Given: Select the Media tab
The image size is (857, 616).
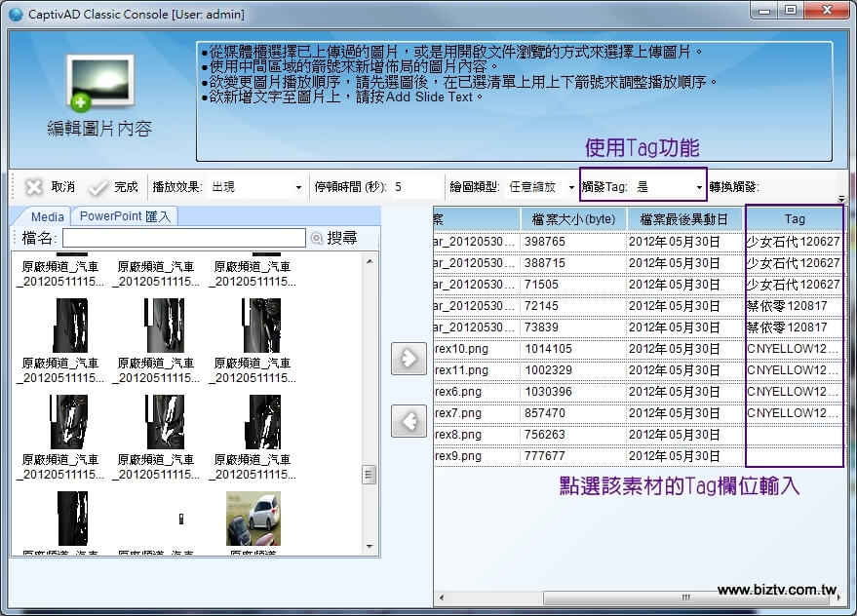Looking at the screenshot, I should point(47,216).
